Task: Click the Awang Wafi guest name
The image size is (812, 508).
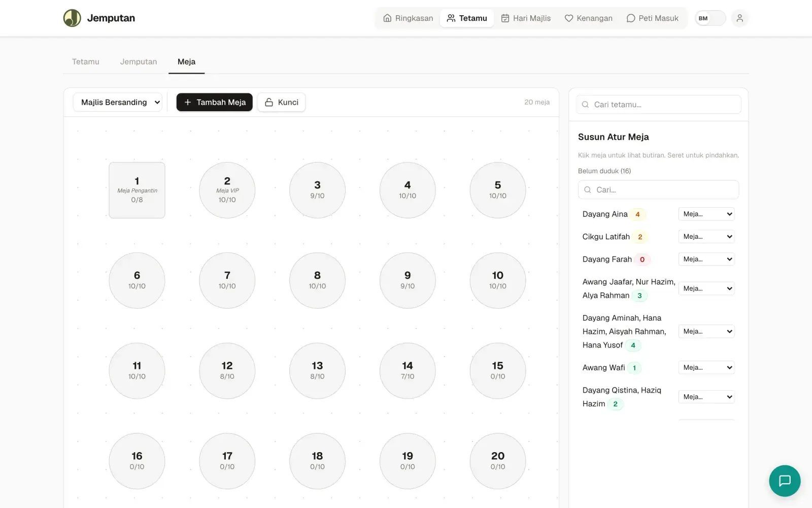Action: pos(604,367)
